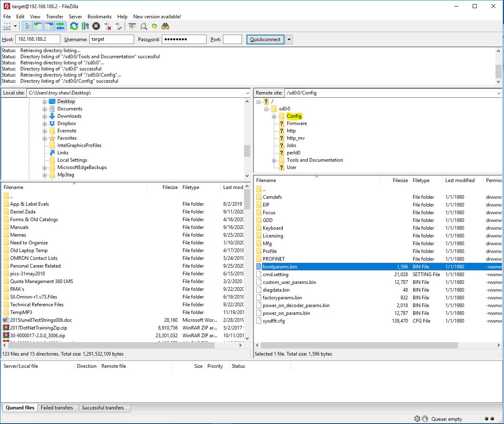Click the Documents icon in local tree
This screenshot has height=424, width=504.
click(x=52, y=109)
